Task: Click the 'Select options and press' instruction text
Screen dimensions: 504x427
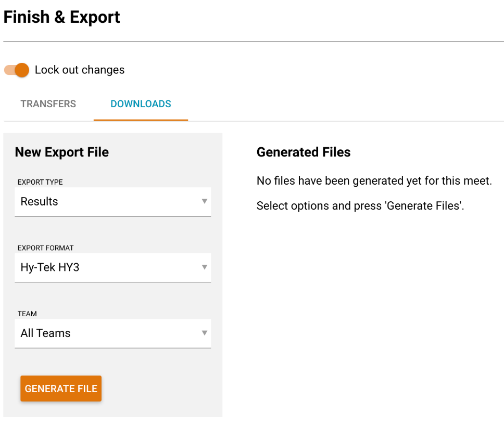Action: (x=360, y=206)
